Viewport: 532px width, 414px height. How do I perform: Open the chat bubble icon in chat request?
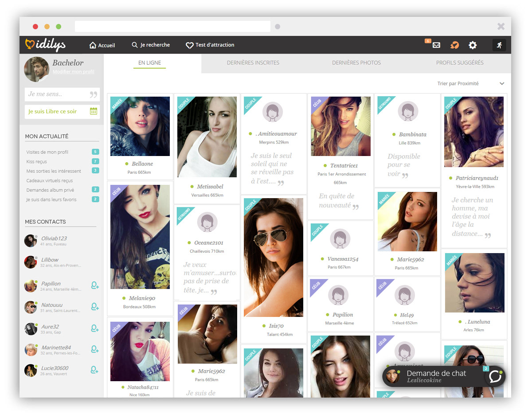click(495, 376)
